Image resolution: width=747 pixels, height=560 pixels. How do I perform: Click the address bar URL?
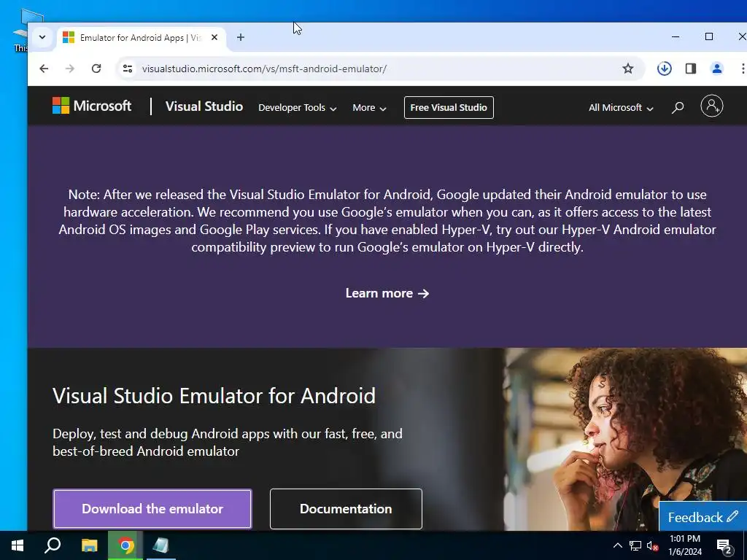[x=264, y=69]
